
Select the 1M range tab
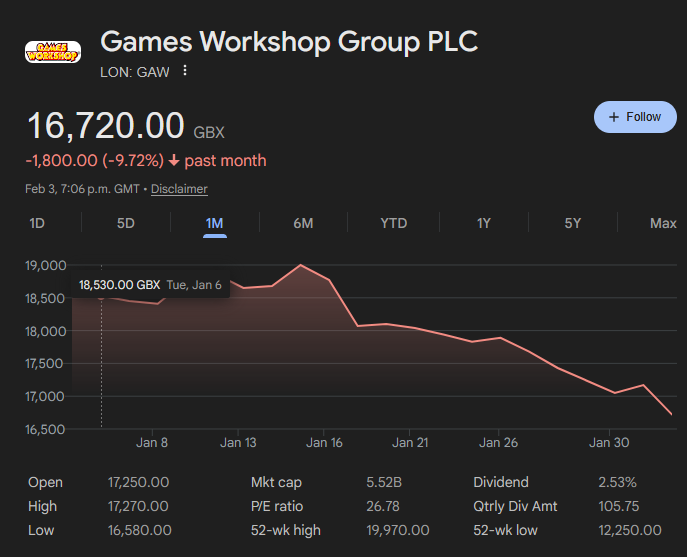tap(215, 224)
